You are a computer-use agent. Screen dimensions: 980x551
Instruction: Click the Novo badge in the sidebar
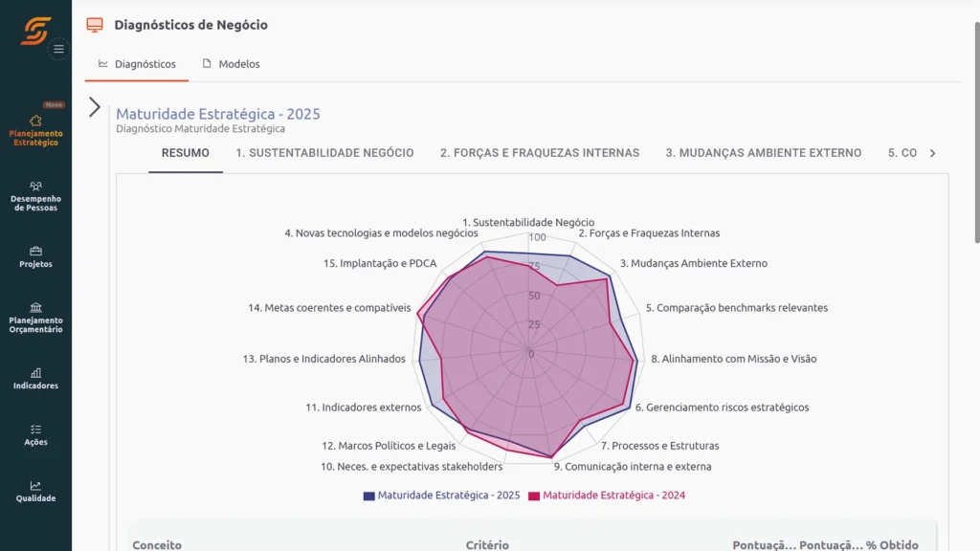(54, 105)
